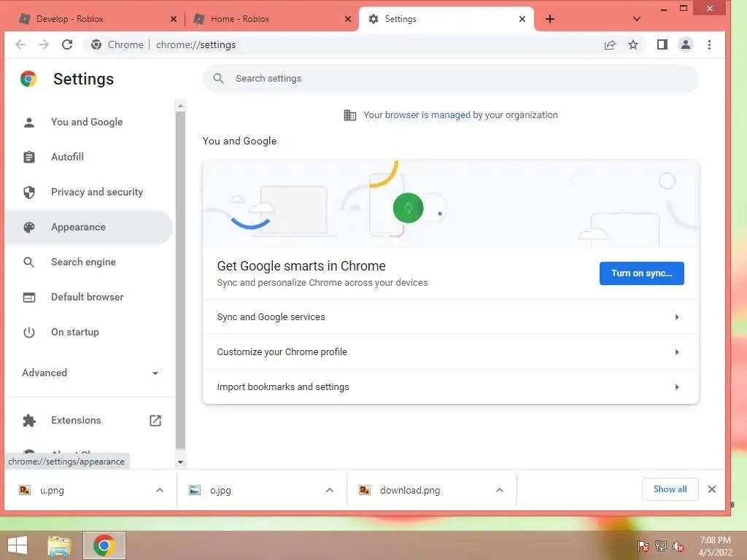
Task: Open Customize your Chrome profile
Action: (x=451, y=352)
